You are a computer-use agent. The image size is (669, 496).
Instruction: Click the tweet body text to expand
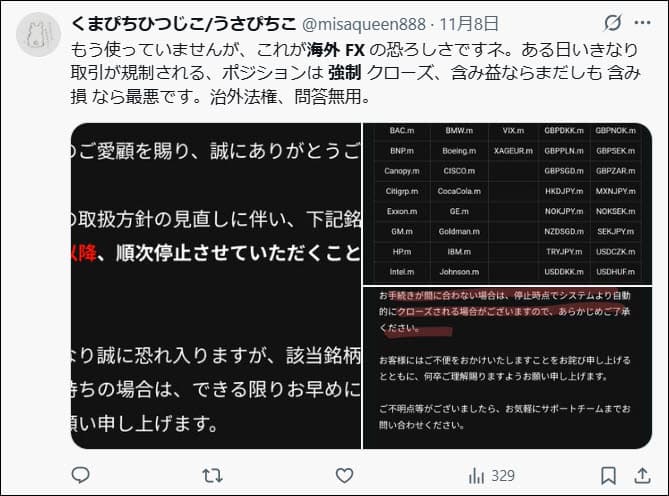pyautogui.click(x=355, y=73)
